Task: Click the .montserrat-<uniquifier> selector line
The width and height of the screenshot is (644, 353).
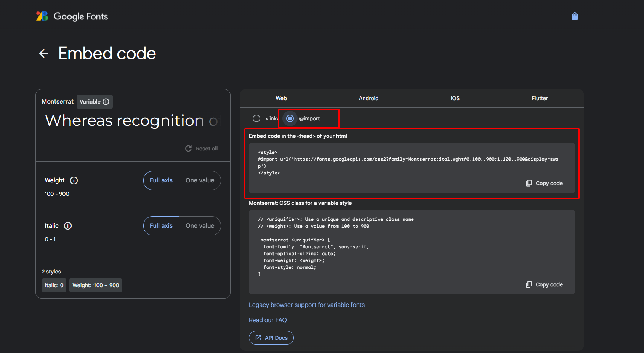Action: (294, 240)
